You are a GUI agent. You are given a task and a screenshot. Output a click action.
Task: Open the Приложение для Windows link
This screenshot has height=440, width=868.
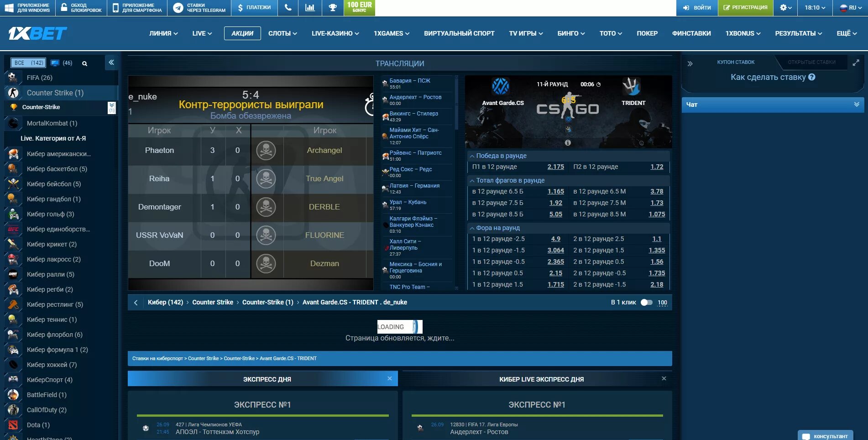[x=27, y=8]
